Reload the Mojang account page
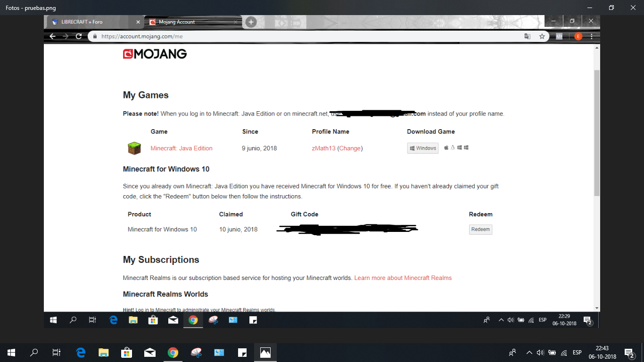The height and width of the screenshot is (362, 644). [x=79, y=36]
